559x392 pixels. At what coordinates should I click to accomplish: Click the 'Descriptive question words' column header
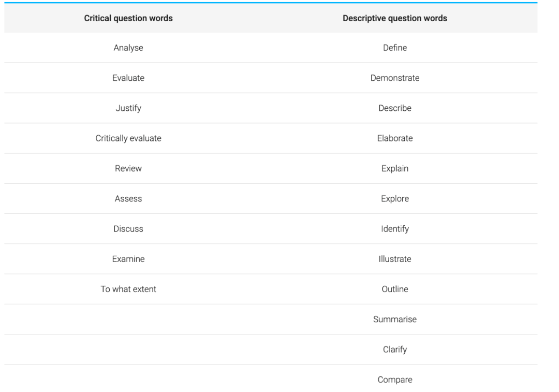(395, 18)
